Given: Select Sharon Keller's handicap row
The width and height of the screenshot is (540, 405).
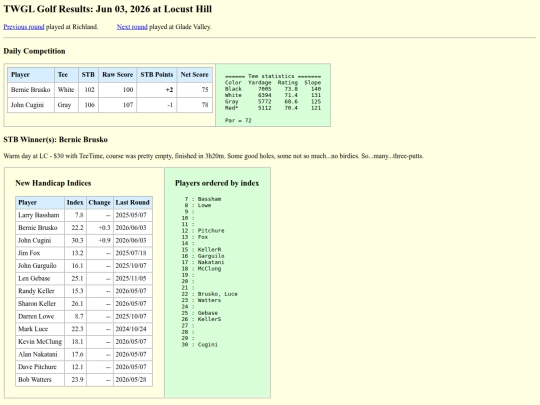Looking at the screenshot, I should click(84, 304).
